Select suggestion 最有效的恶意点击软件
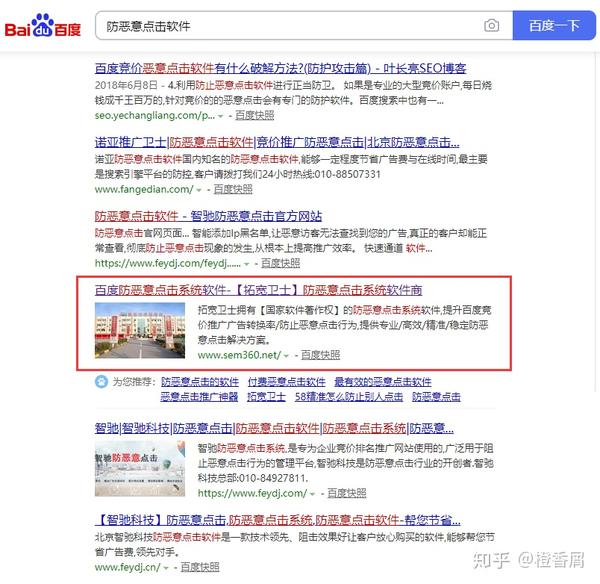Viewport: 600px width, 584px height. pyautogui.click(x=383, y=382)
